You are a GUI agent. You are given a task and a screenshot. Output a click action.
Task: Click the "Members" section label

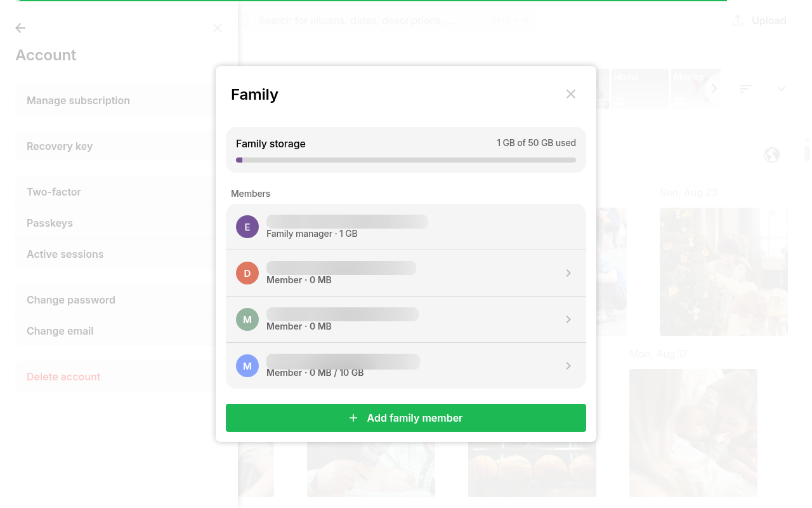[x=251, y=194]
